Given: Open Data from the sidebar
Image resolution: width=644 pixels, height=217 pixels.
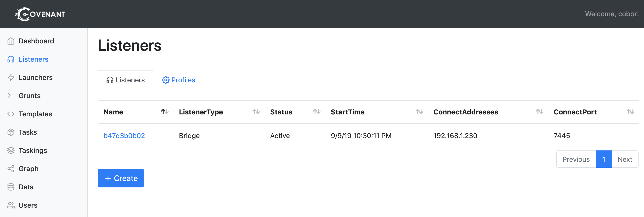Looking at the screenshot, I should 26,187.
